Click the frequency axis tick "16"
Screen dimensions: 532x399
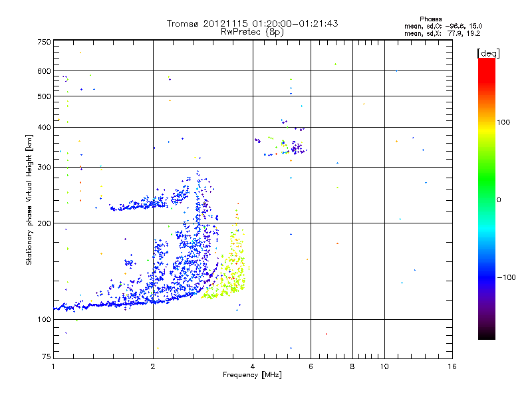click(452, 366)
